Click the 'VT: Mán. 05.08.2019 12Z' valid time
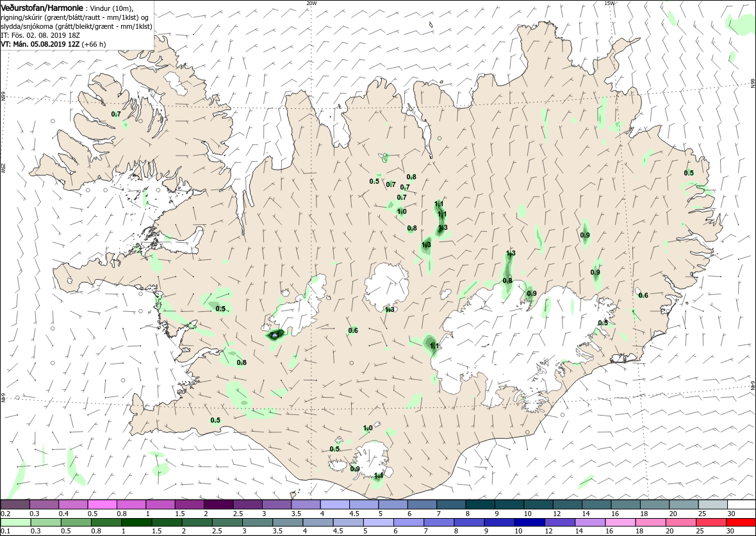756x536 pixels. 40,44
